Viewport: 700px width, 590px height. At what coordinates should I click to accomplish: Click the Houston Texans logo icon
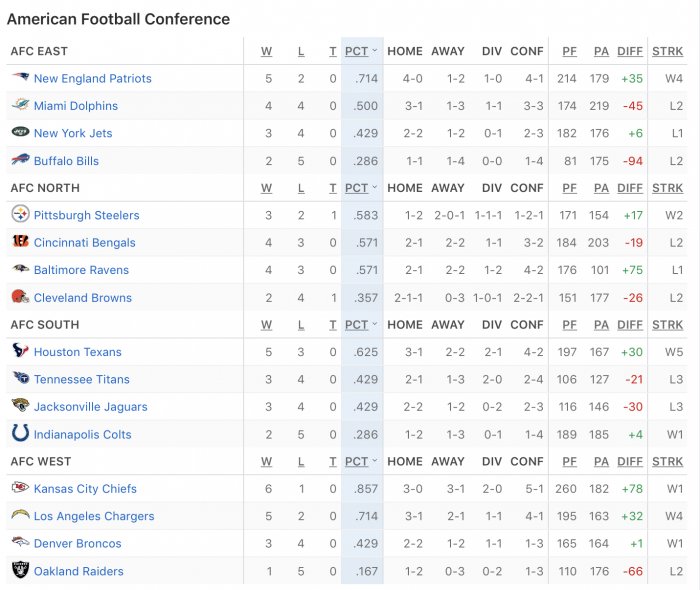tap(20, 350)
